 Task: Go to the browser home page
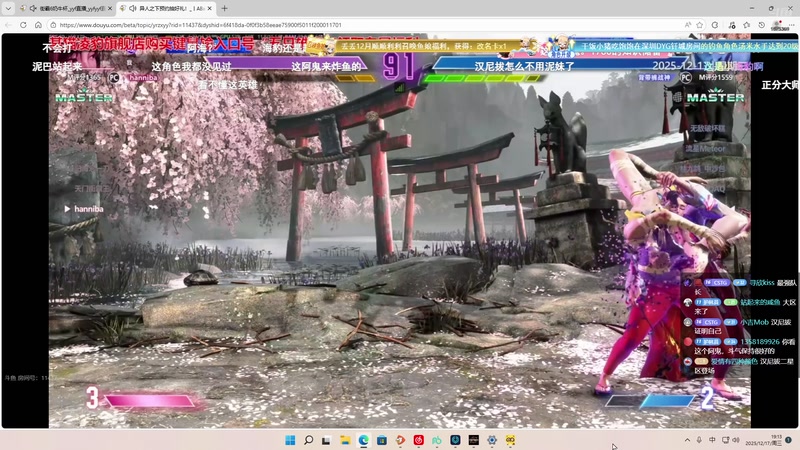point(38,24)
